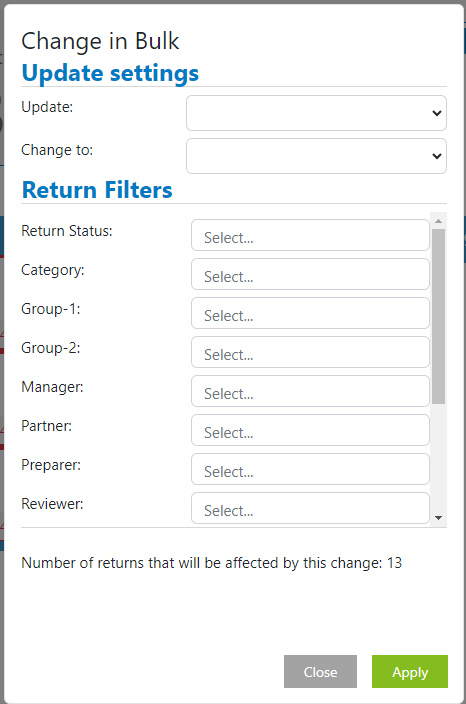
Task: Open the Update dropdown
Action: click(x=316, y=113)
